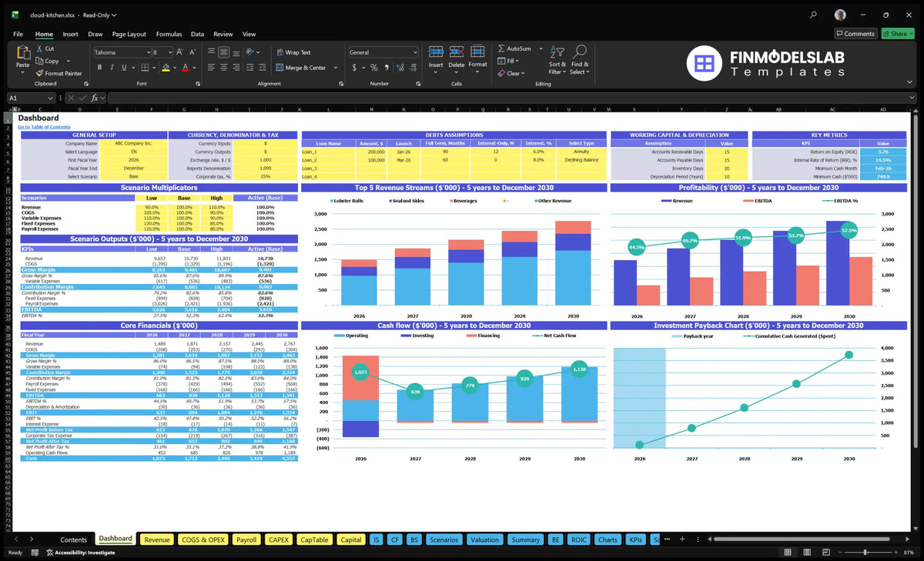The image size is (924, 561).
Task: Click the Top Align icon
Action: tap(209, 52)
